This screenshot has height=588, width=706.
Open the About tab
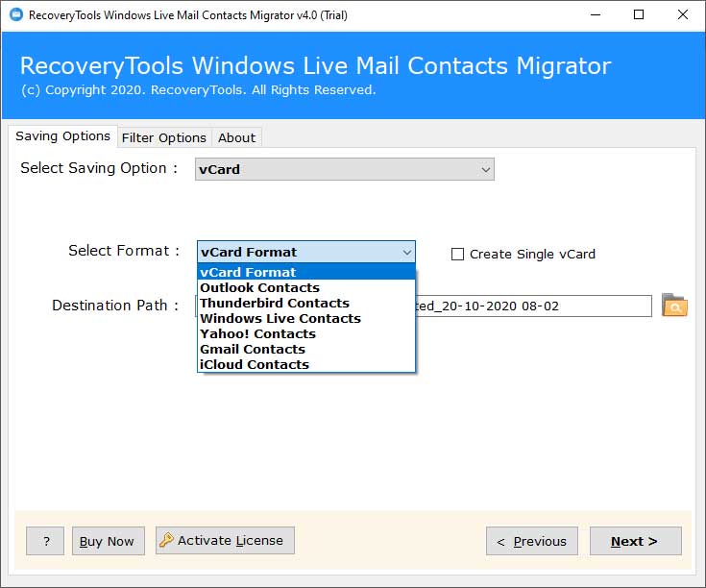pyautogui.click(x=236, y=137)
